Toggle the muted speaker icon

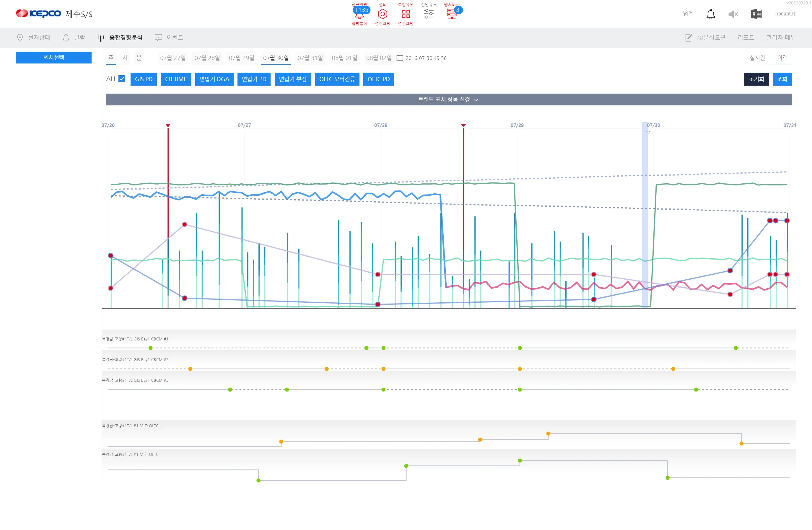733,14
